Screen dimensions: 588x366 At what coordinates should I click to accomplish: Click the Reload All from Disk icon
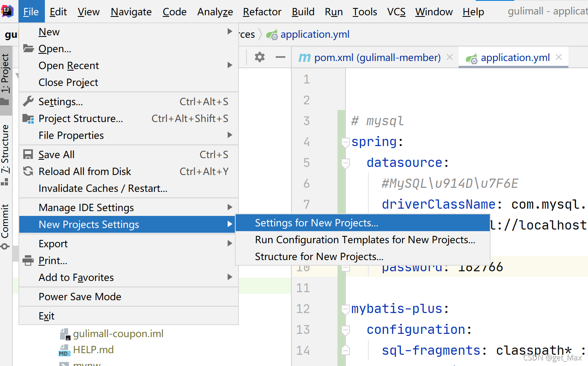28,171
